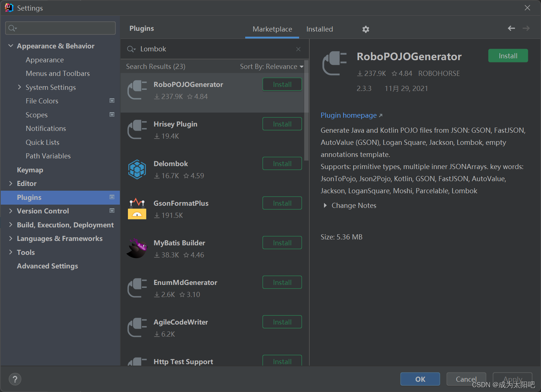This screenshot has height=392, width=541.
Task: Click the File Colors project-level icon
Action: click(x=112, y=101)
